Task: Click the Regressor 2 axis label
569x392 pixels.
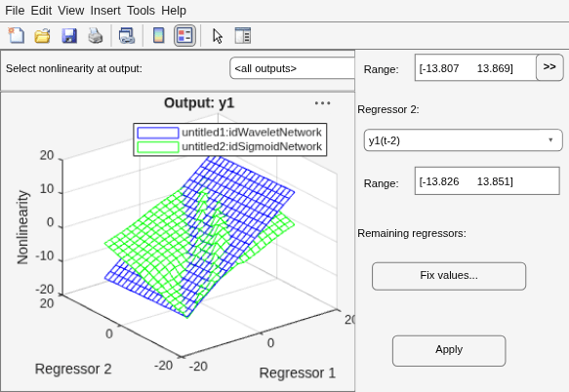Action: (x=73, y=369)
